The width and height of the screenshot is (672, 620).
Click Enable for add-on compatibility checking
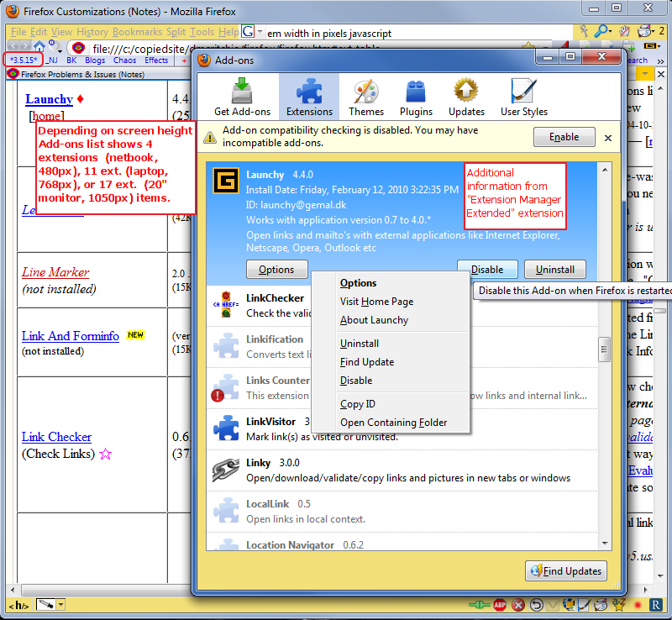(x=564, y=137)
